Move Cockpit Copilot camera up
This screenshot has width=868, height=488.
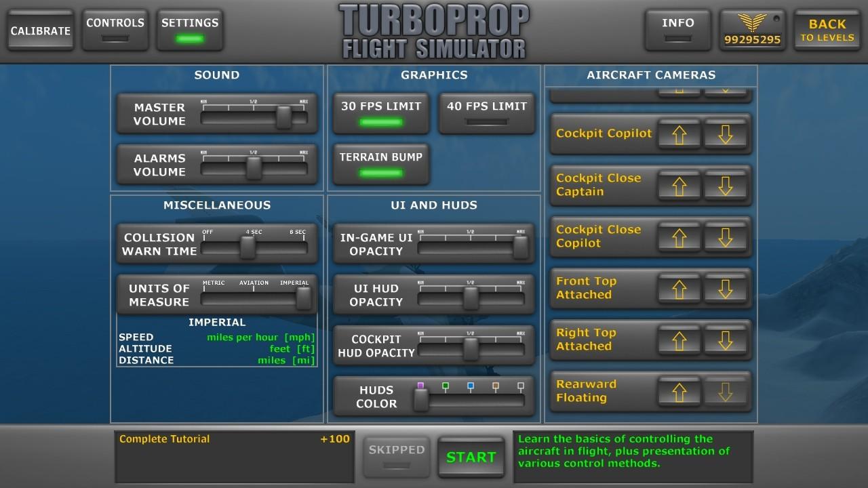click(x=679, y=134)
